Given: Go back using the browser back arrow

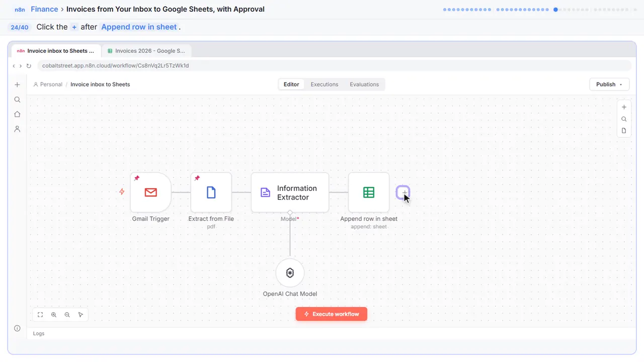Looking at the screenshot, I should click(14, 66).
